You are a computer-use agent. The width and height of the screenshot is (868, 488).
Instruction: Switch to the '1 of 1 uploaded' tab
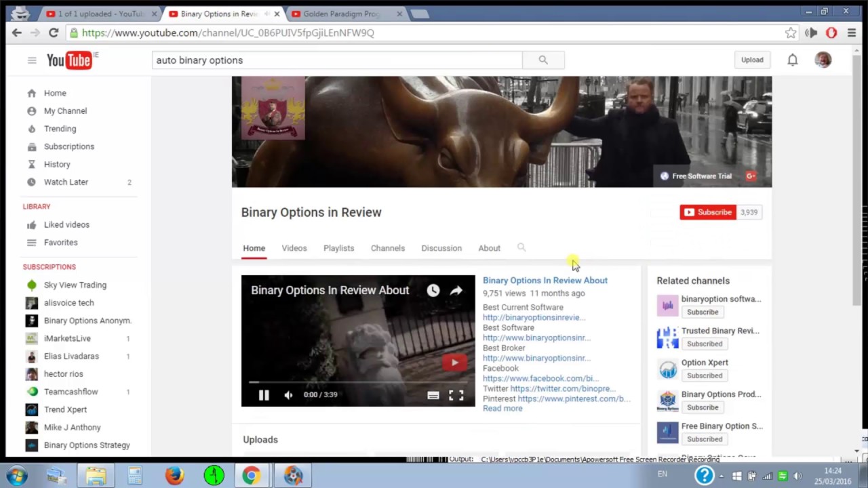point(101,14)
